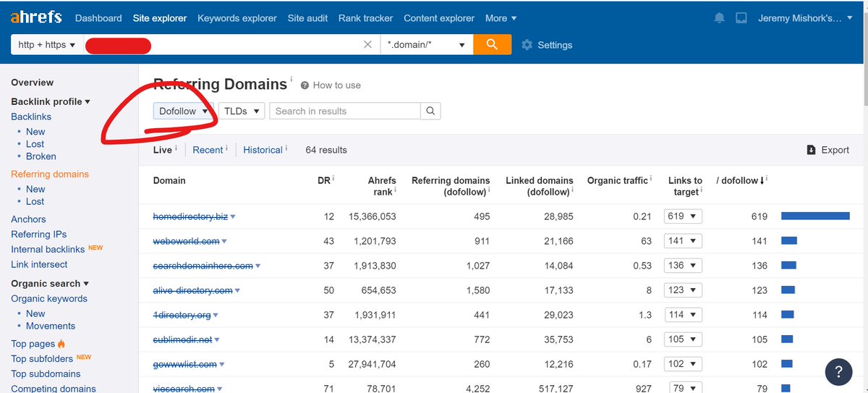868x393 pixels.
Task: Open the TLDs filter dropdown
Action: 242,111
